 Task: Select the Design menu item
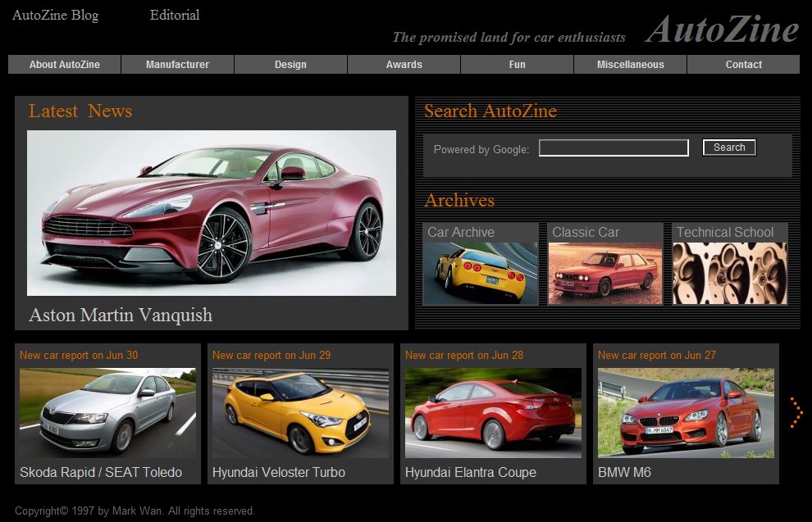click(290, 65)
